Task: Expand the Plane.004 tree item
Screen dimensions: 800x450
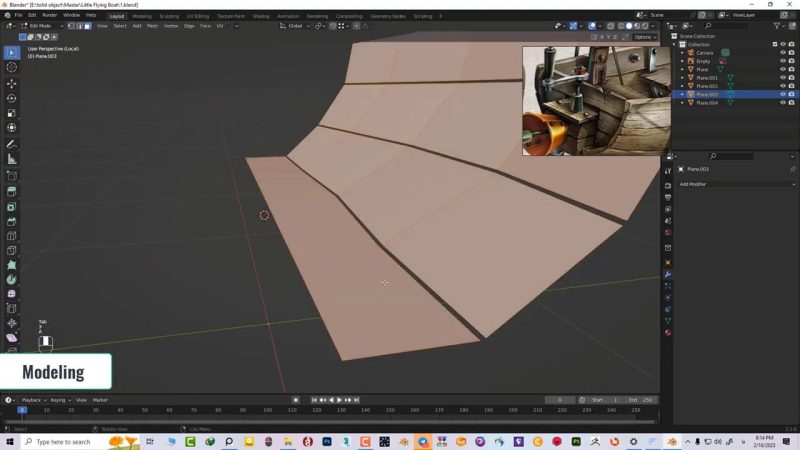Action: click(683, 102)
